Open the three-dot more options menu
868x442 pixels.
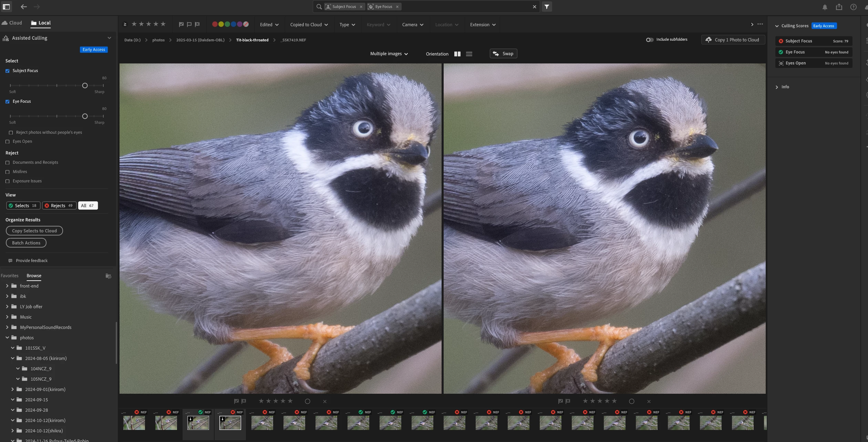pyautogui.click(x=760, y=24)
